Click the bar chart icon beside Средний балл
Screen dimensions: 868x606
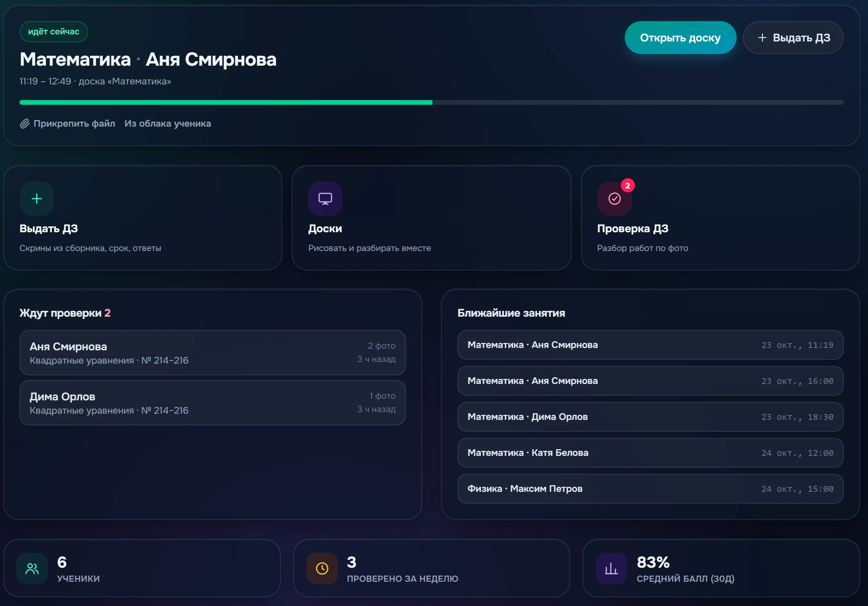click(612, 568)
